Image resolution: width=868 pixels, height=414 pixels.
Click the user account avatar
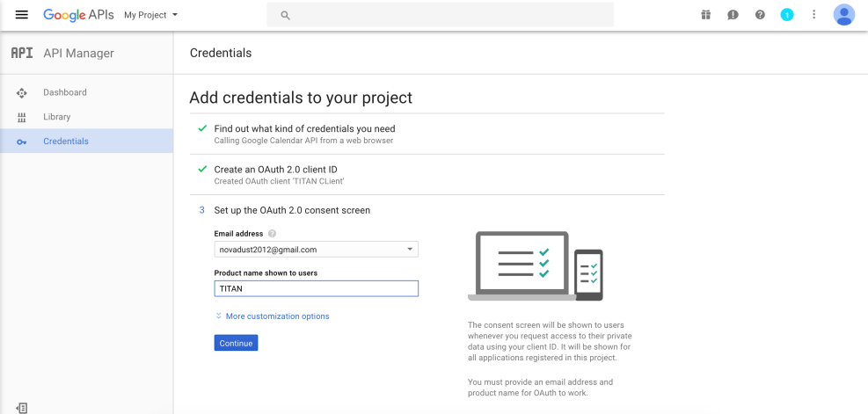pos(843,15)
